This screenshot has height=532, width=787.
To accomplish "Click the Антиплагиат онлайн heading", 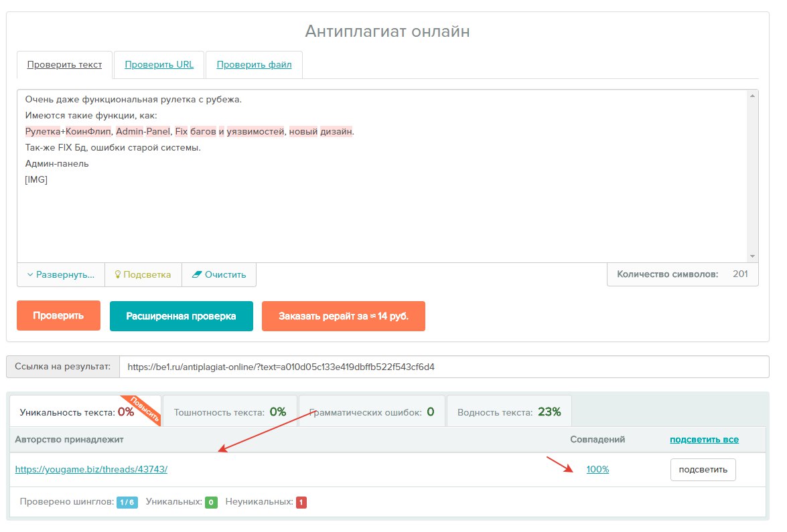I will point(388,31).
